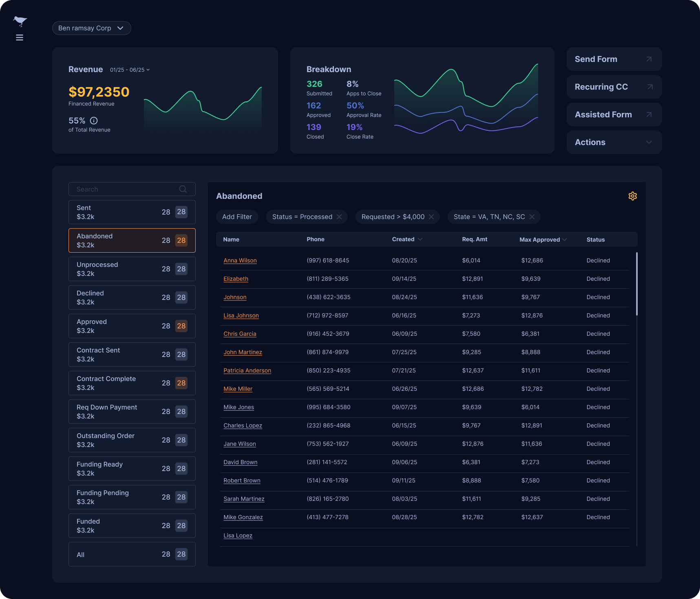The width and height of the screenshot is (700, 599).
Task: Select the Declined status tab
Action: pos(132,297)
